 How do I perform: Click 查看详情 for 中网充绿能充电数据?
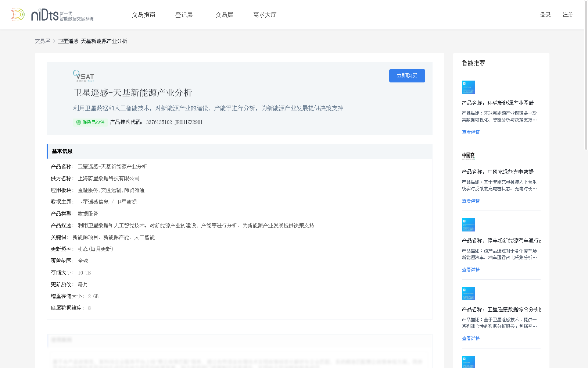471,201
